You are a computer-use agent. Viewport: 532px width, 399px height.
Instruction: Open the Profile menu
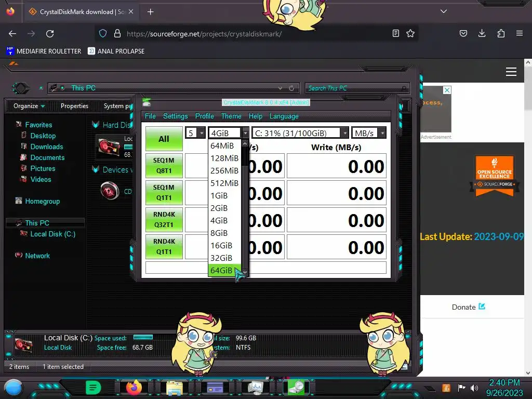[204, 116]
